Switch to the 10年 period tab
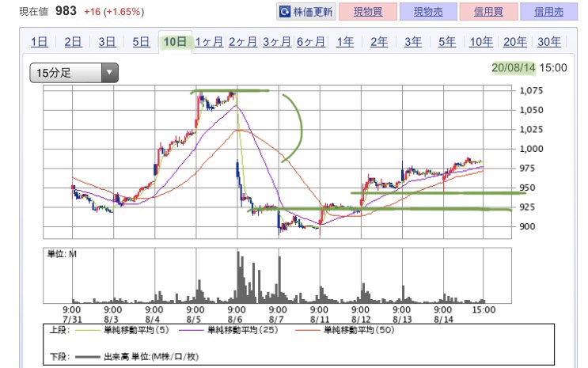Viewport: 588px width, 368px height. [481, 42]
